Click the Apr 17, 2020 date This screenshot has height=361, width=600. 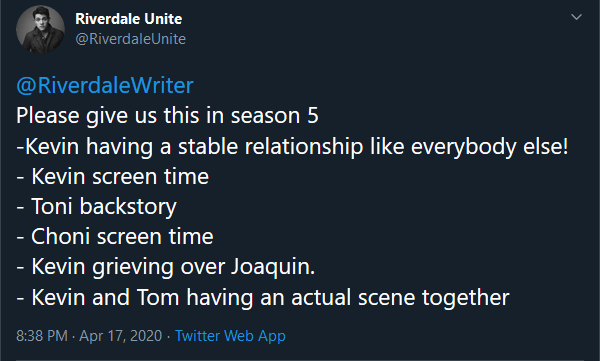pos(121,336)
